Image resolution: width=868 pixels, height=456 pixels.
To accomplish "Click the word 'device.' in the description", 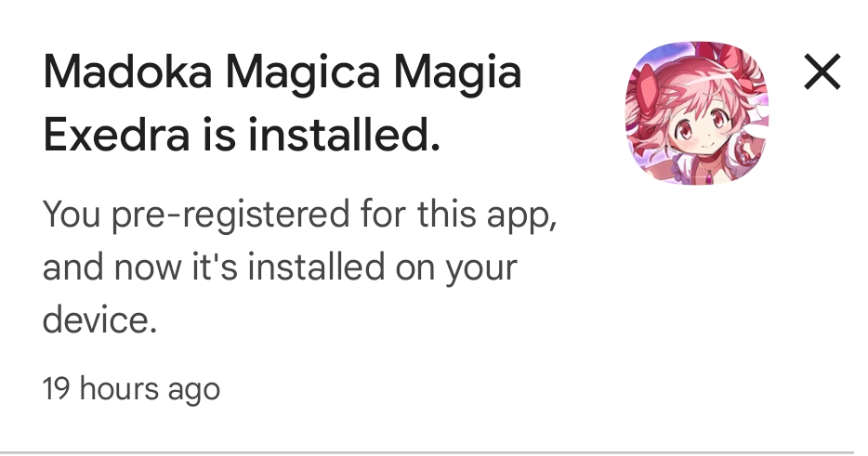I will [99, 319].
